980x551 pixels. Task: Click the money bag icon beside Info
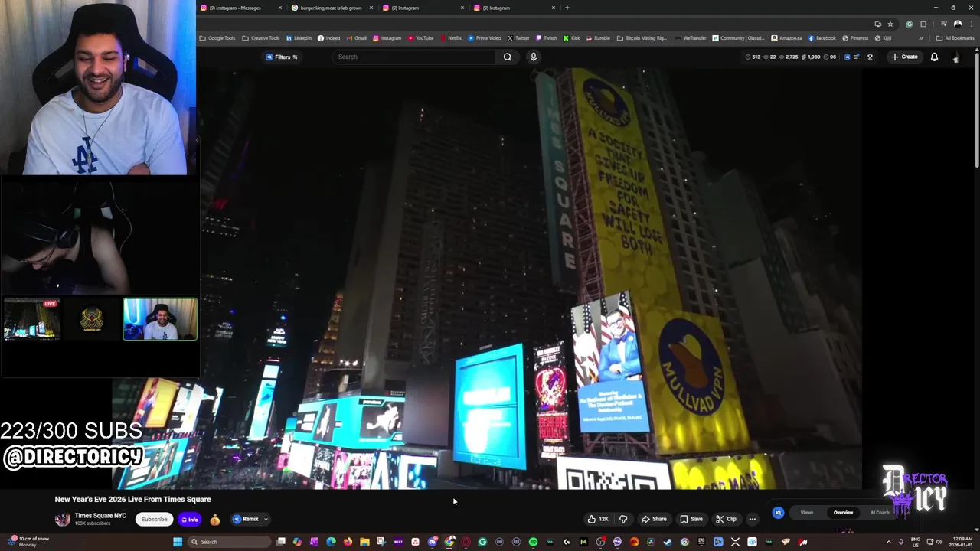pos(215,520)
